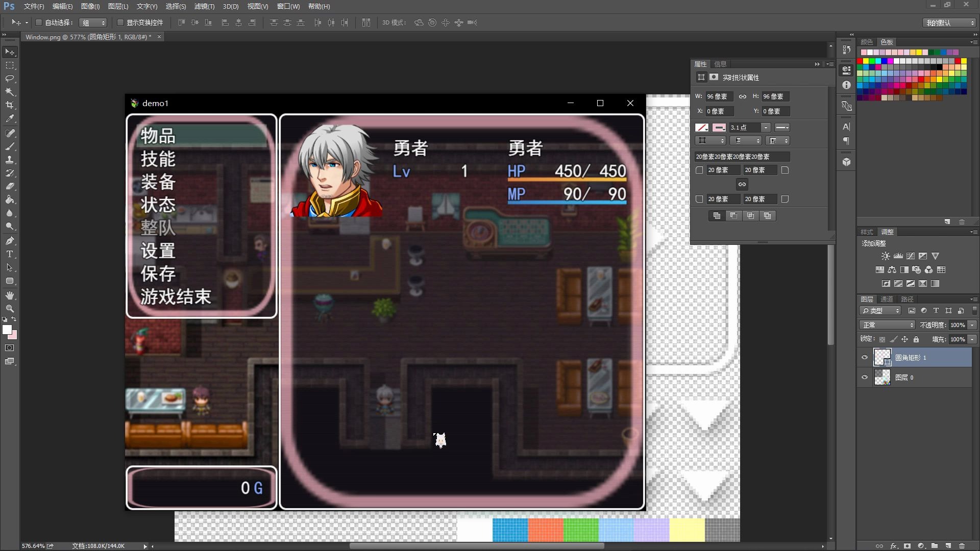
Task: Select the Horizontal Type tool
Action: pos(10,254)
